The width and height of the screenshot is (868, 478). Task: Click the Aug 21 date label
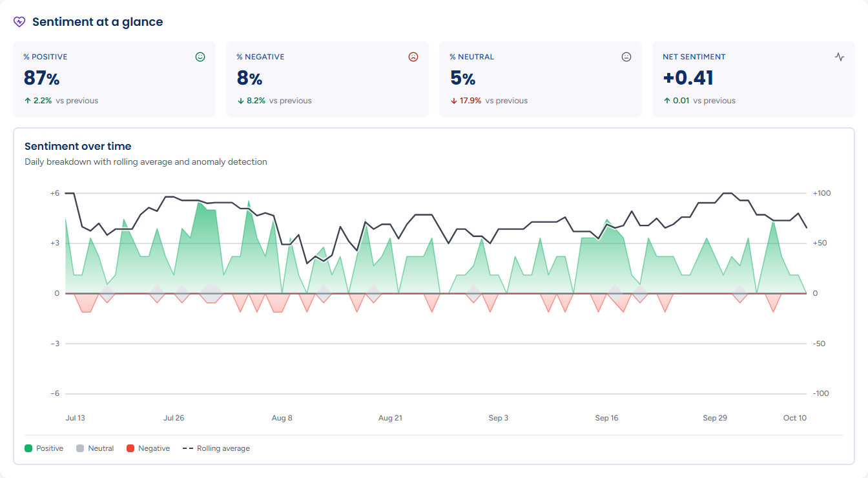[390, 418]
